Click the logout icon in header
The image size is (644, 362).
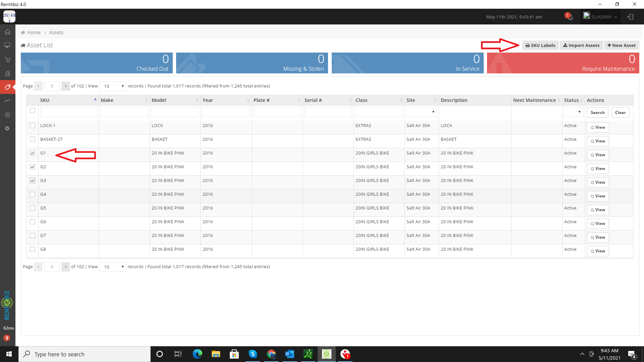pos(631,17)
